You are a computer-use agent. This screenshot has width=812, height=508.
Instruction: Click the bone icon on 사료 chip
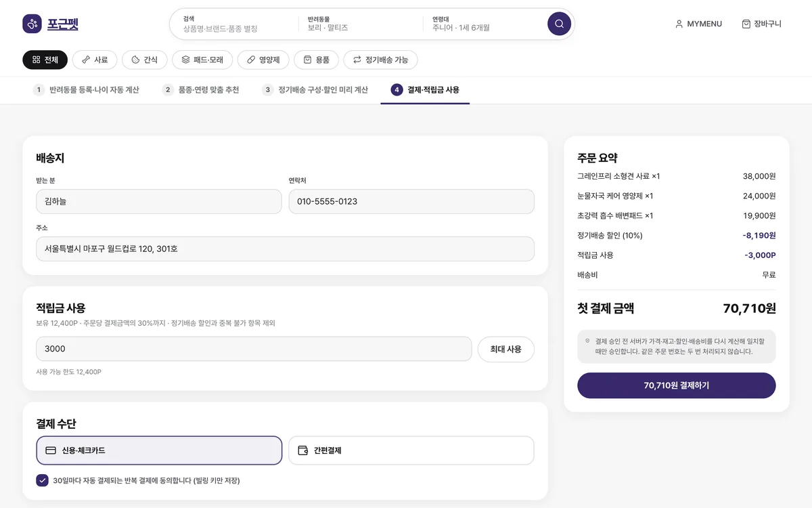[85, 60]
